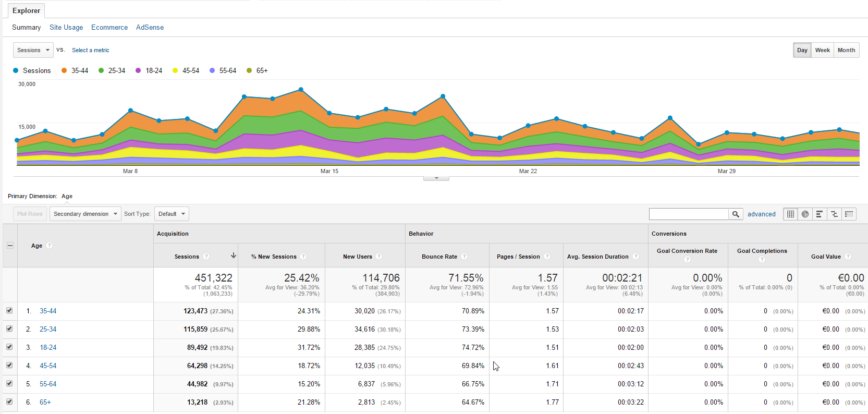Toggle the 65+ row checkbox
Screen dimensions: 868x414
coord(9,401)
